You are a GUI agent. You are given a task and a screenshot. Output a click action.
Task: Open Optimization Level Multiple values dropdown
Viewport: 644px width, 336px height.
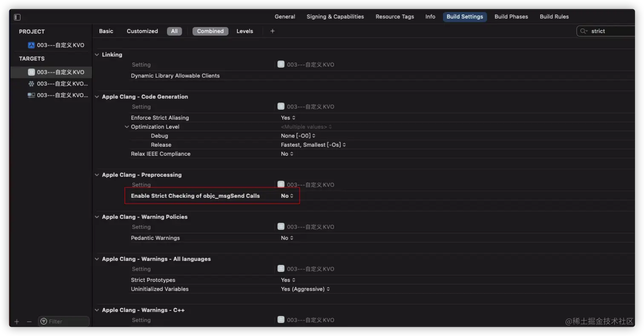pyautogui.click(x=306, y=127)
